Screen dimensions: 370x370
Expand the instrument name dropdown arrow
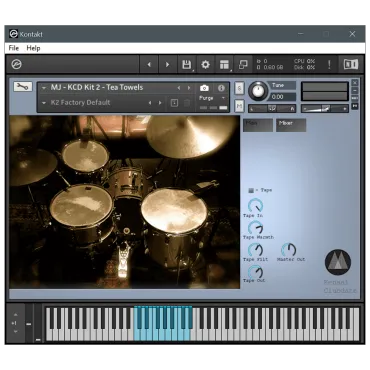pos(44,88)
